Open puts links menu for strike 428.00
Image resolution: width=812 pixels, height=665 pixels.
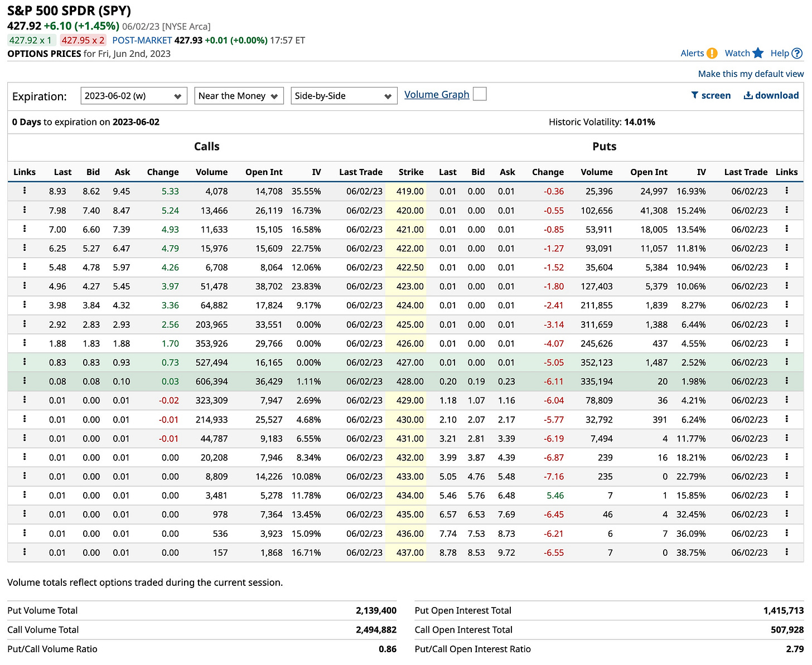click(787, 381)
